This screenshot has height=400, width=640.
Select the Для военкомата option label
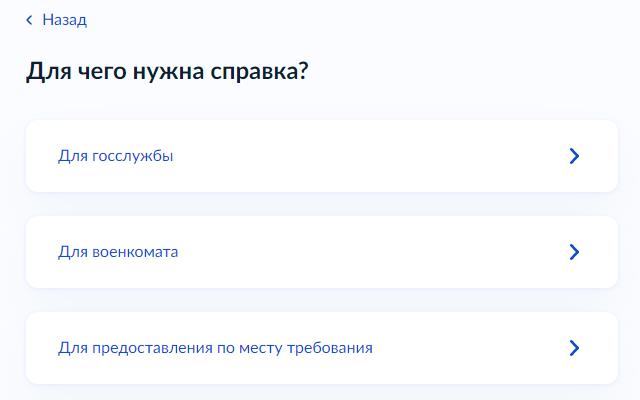[x=118, y=252]
